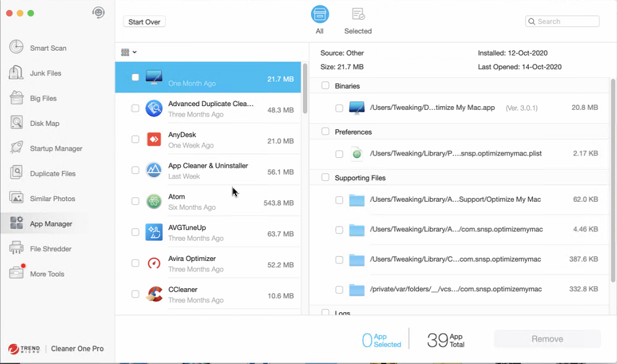Click the app list scrollbar
617x364 pixels.
[x=305, y=88]
